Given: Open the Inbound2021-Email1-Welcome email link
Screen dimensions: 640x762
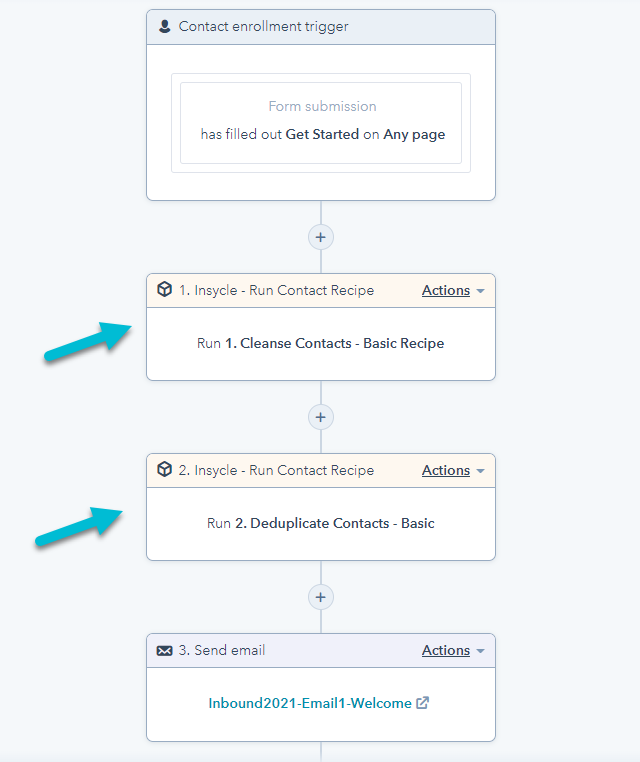Looking at the screenshot, I should point(310,703).
